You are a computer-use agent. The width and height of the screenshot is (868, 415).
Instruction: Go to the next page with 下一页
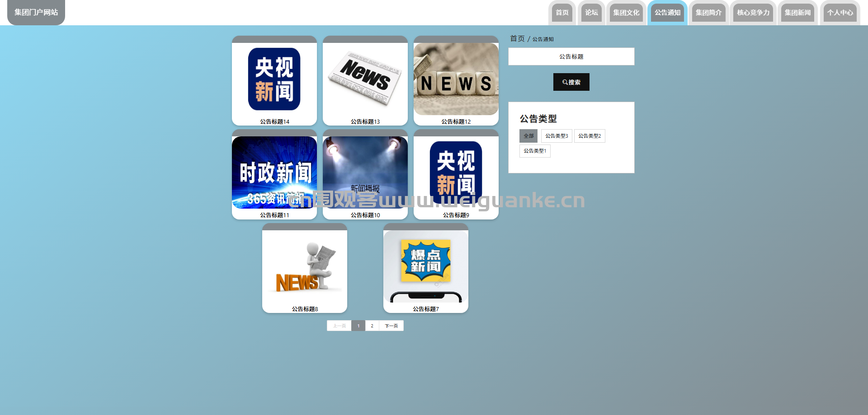(392, 326)
